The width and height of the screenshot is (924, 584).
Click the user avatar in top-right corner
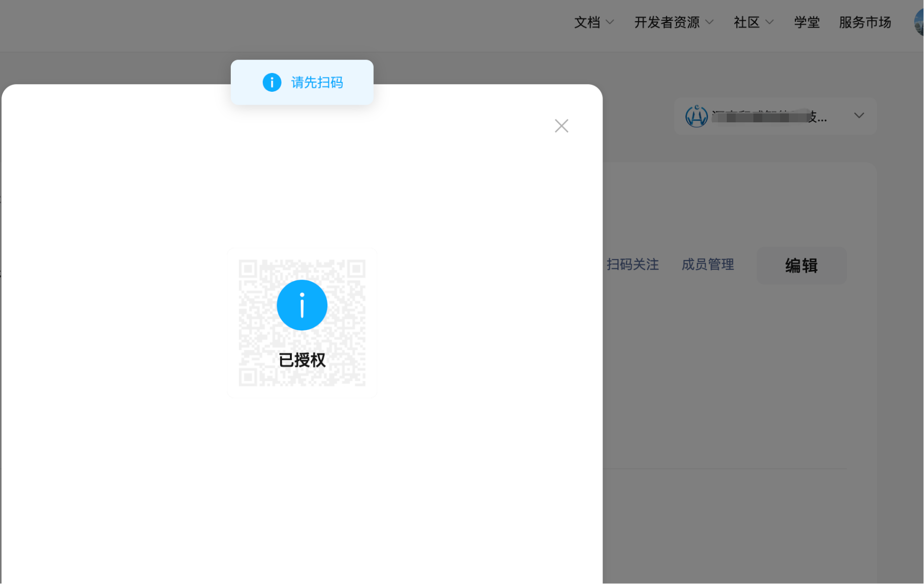point(919,22)
